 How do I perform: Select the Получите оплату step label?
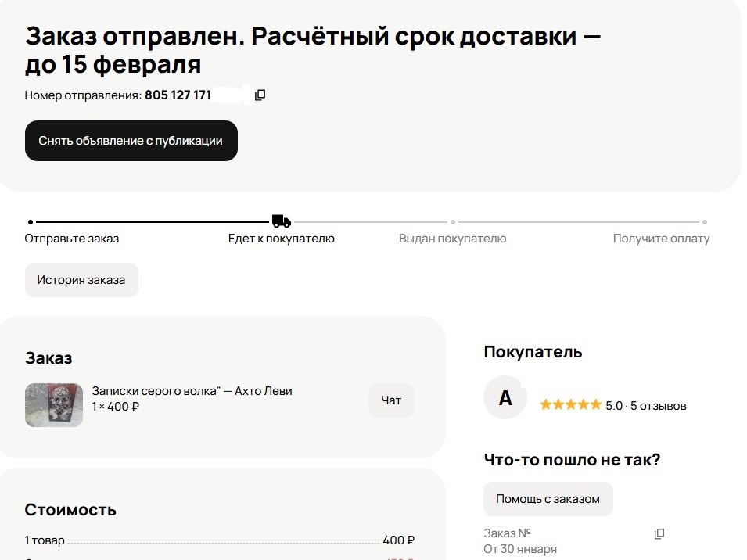click(661, 239)
